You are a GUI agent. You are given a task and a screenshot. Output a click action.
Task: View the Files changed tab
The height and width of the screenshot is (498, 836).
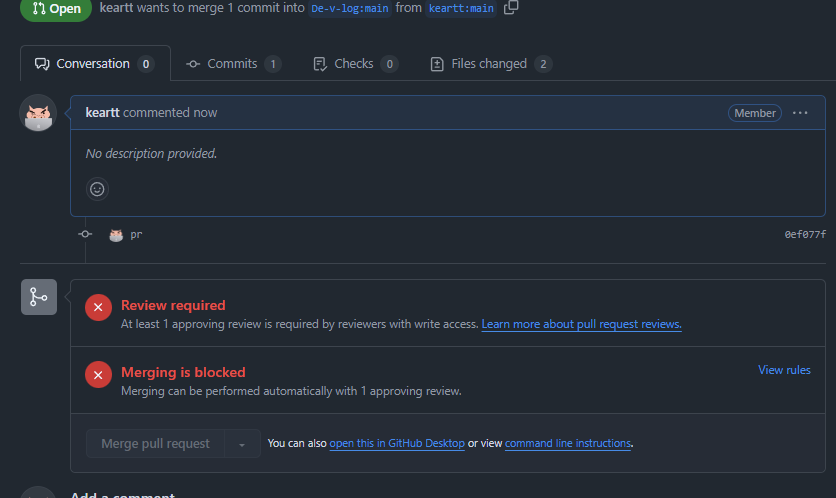pos(491,64)
